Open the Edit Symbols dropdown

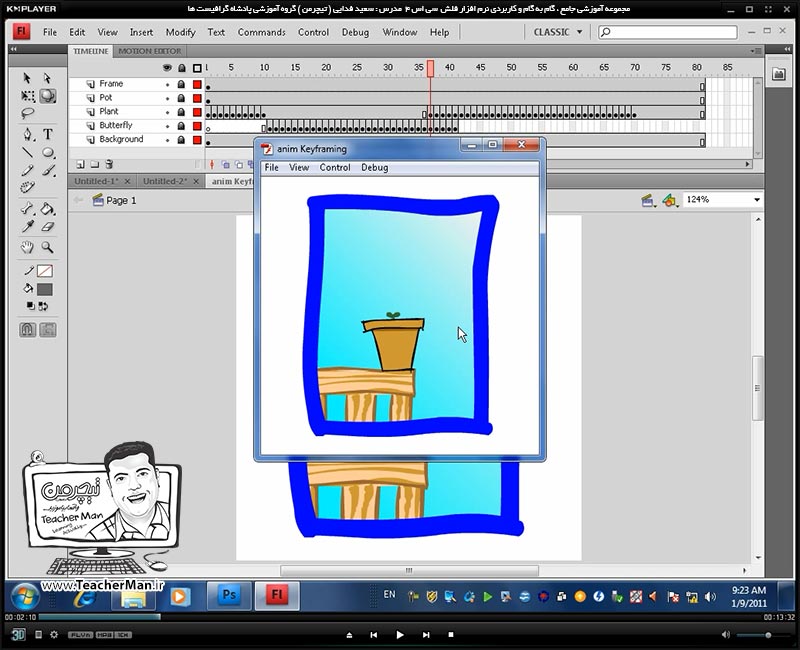[x=670, y=201]
